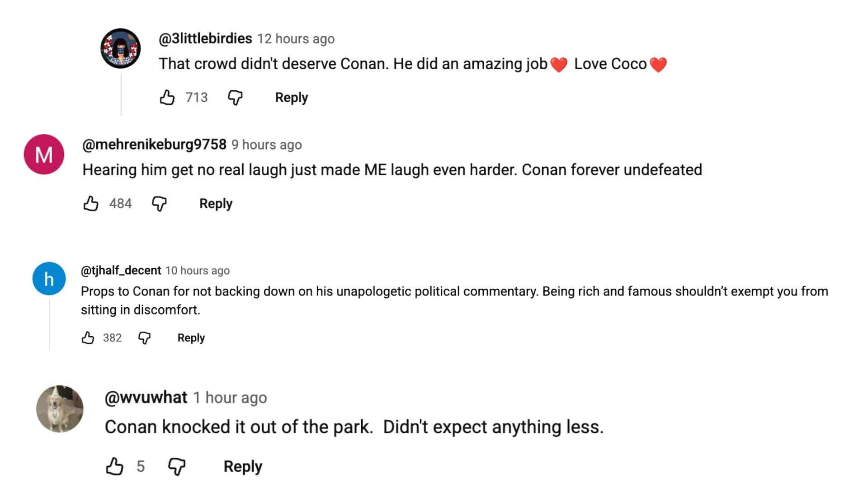Reply to the comment with 484 likes
This screenshot has width=868, height=488.
point(216,203)
